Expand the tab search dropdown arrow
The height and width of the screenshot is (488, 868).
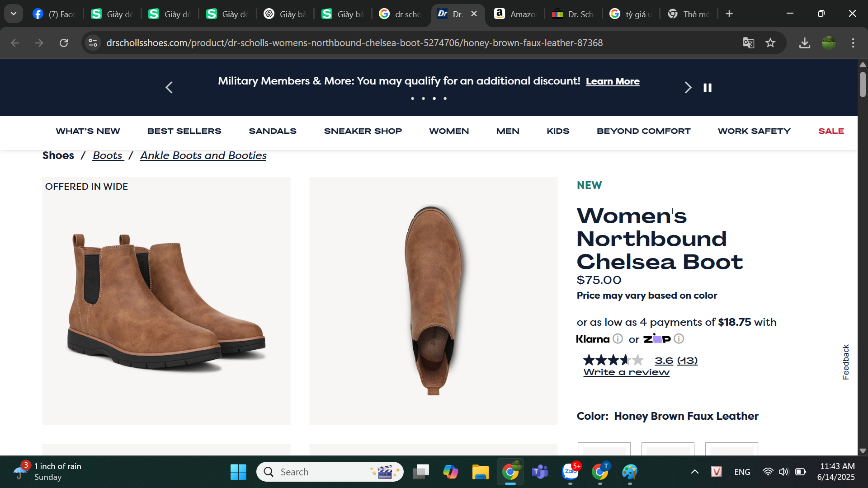click(x=14, y=14)
